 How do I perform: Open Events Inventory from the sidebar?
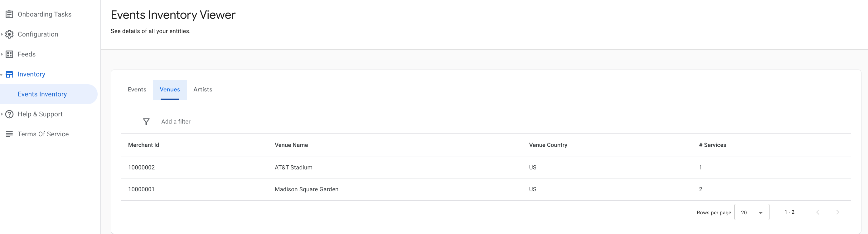pos(42,94)
